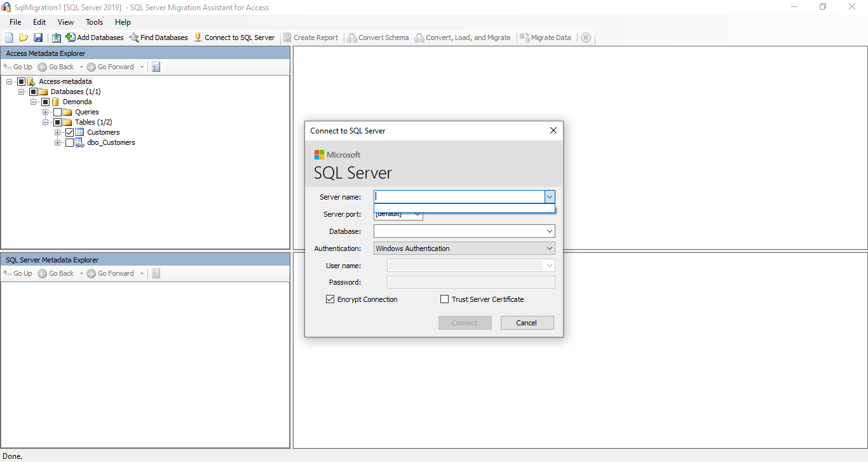Screen dimensions: 868x462
Task: Click the disabled Connect button
Action: pos(465,323)
